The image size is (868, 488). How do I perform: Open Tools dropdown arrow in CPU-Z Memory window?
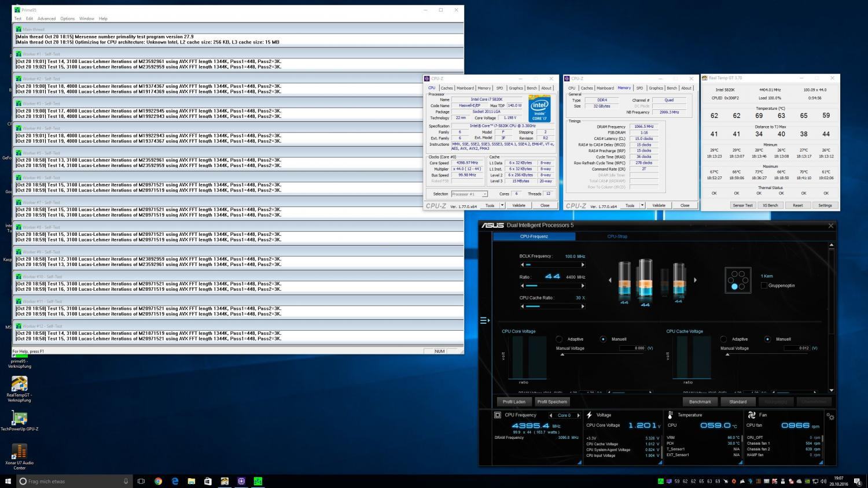[642, 205]
